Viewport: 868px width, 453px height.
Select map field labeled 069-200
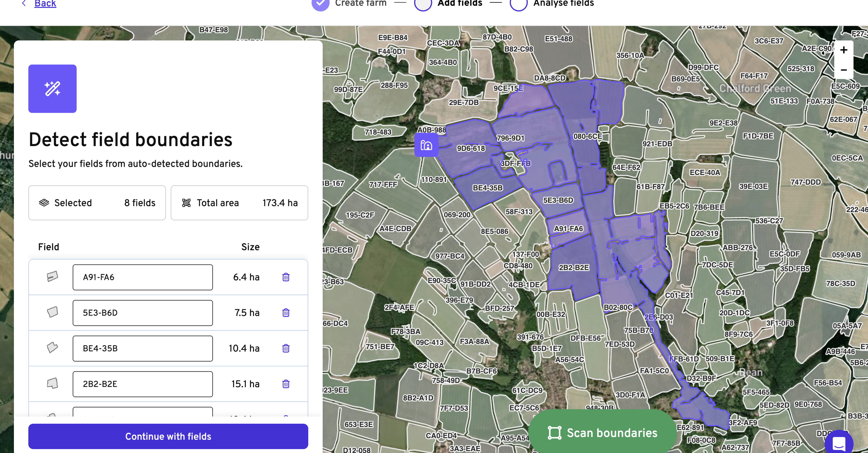tap(457, 215)
